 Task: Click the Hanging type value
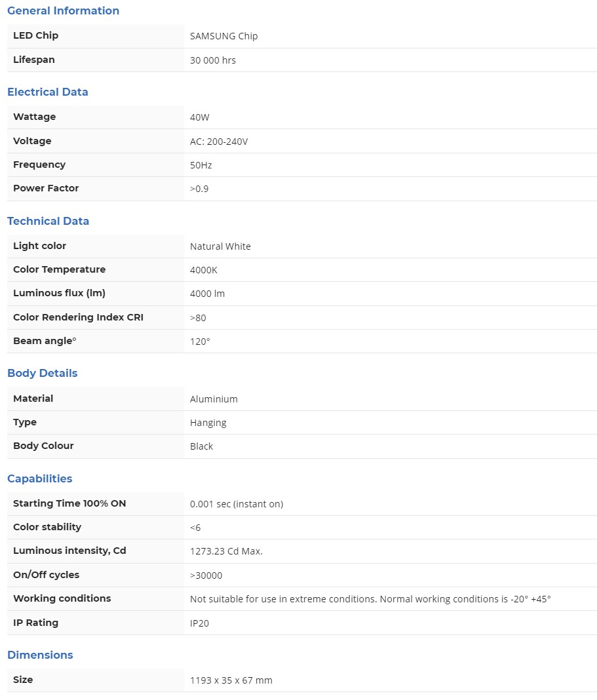click(x=208, y=423)
